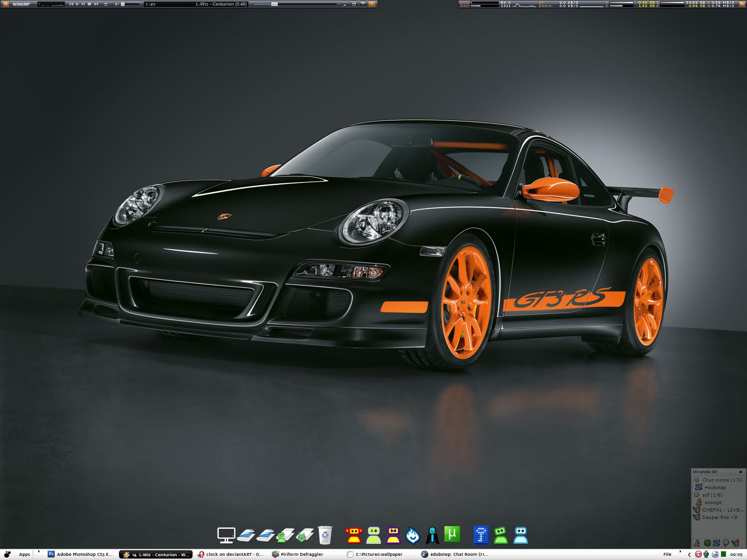This screenshot has height=560, width=747.
Task: Launch the purple angry robot dock icon
Action: tap(394, 535)
